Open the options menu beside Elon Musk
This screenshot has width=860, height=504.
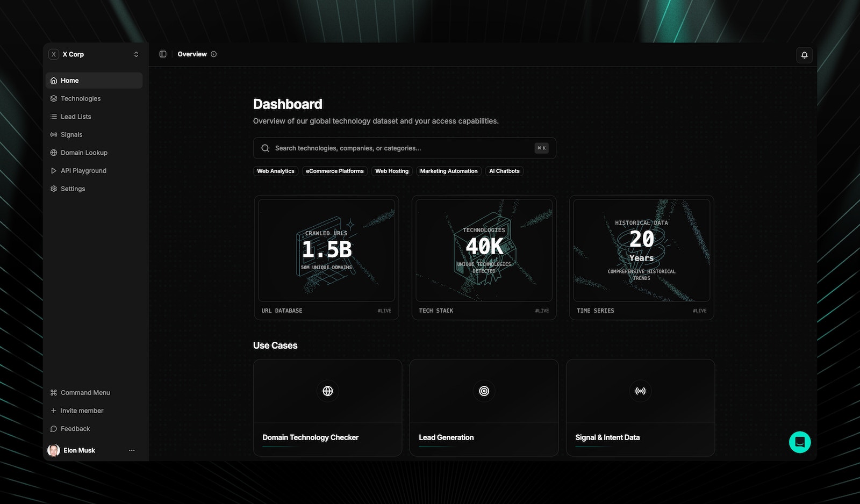click(132, 450)
